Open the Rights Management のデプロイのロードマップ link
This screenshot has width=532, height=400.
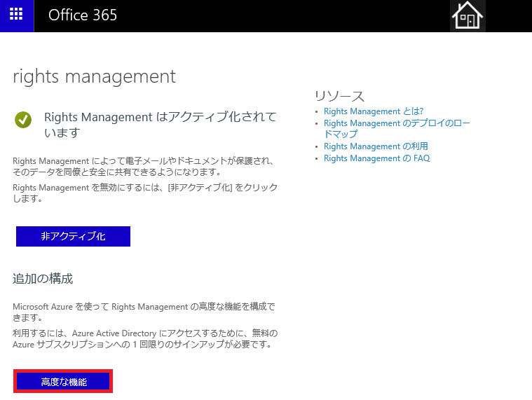point(397,128)
